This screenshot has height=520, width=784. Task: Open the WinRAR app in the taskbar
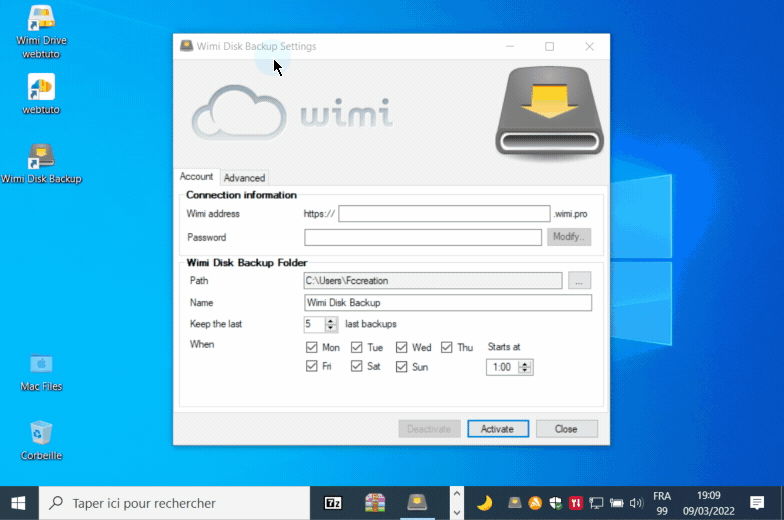tap(375, 503)
